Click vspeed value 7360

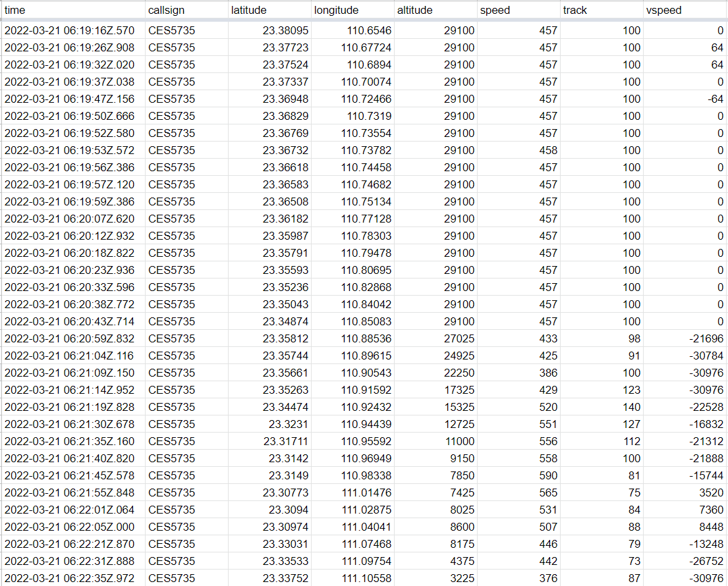click(712, 510)
